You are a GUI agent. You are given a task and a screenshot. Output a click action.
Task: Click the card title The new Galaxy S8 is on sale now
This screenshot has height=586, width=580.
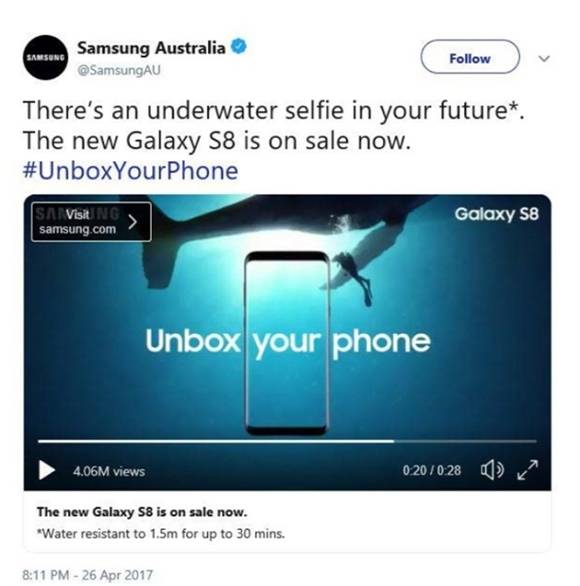click(142, 512)
